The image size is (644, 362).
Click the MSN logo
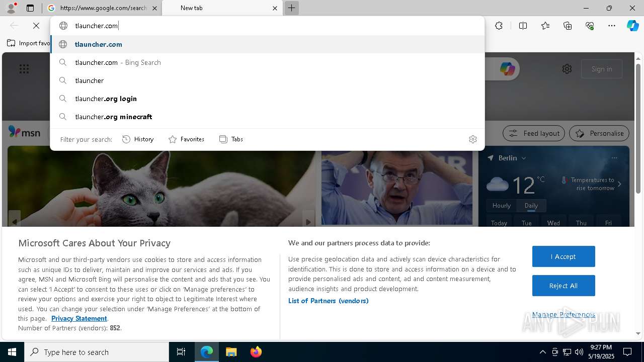(24, 132)
